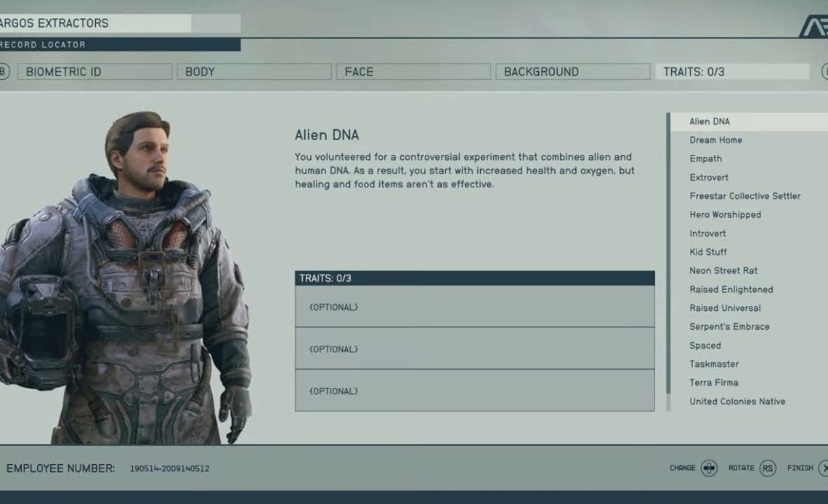
Task: Click the Argos logo in top corner
Action: point(813,26)
